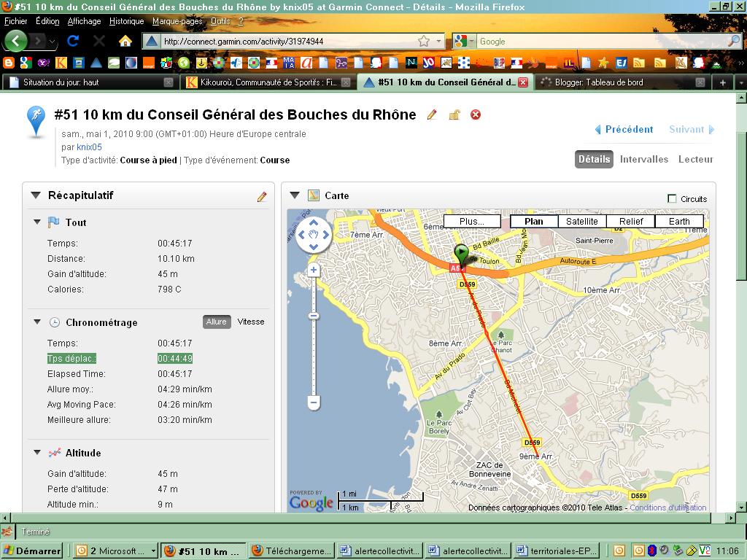Click the map zoom slider handle
747x560 pixels.
coord(314,316)
